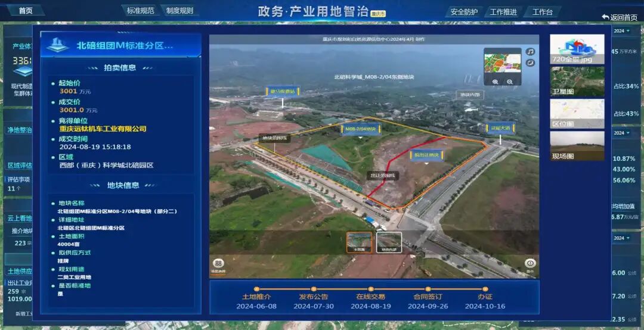Click the 区域评估 sidebar item

(19, 166)
